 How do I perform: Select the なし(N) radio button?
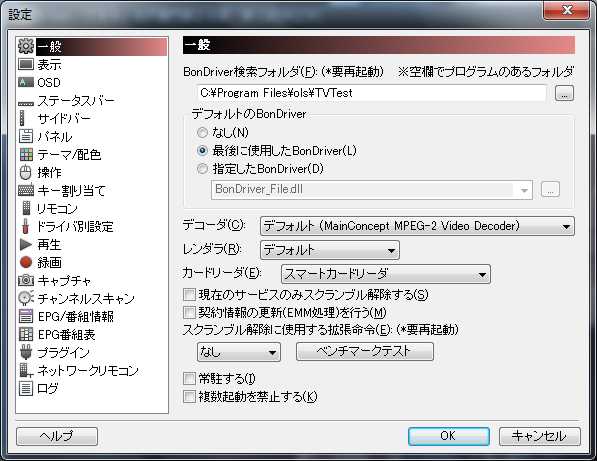tap(202, 132)
